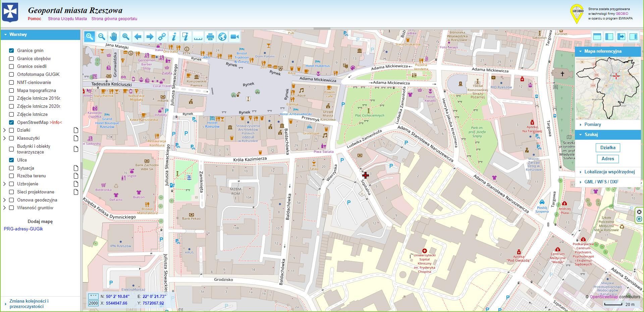Uncheck the Ulice layer checkbox
This screenshot has height=312, width=644.
(x=11, y=160)
